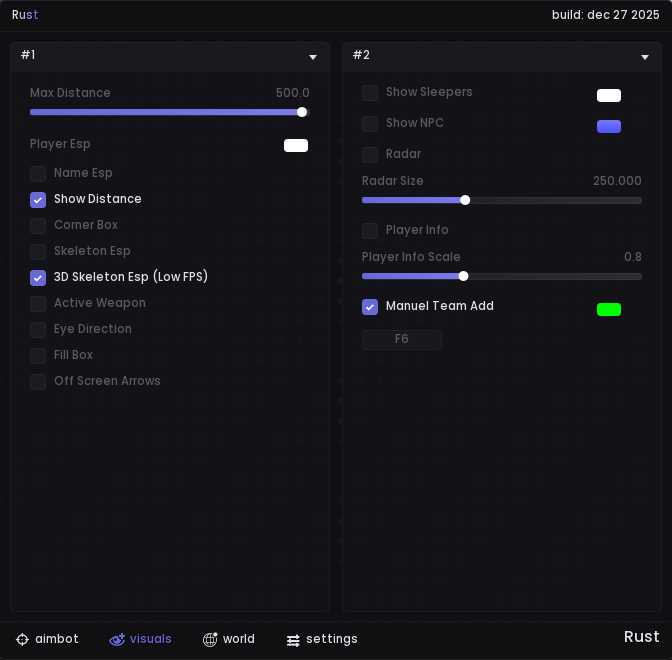Screen dimensions: 672x660
Task: Open the world globe icon tab
Action: (210, 639)
